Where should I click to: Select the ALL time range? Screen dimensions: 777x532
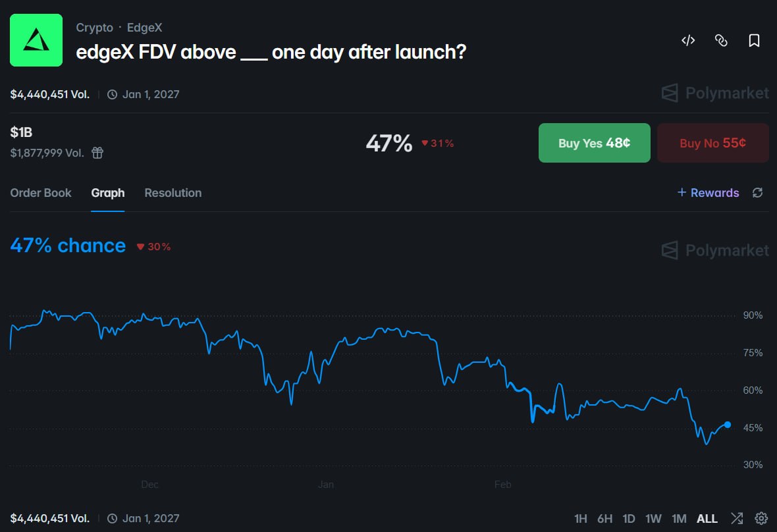click(x=707, y=519)
